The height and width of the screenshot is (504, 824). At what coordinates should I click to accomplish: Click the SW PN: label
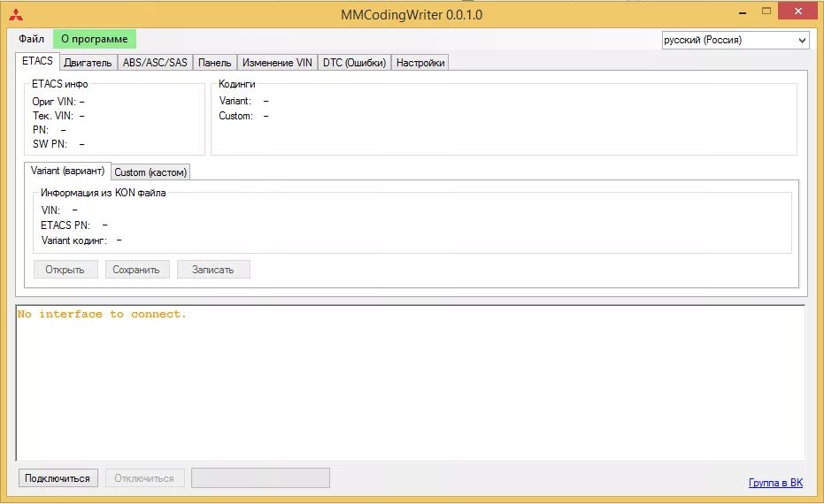50,144
